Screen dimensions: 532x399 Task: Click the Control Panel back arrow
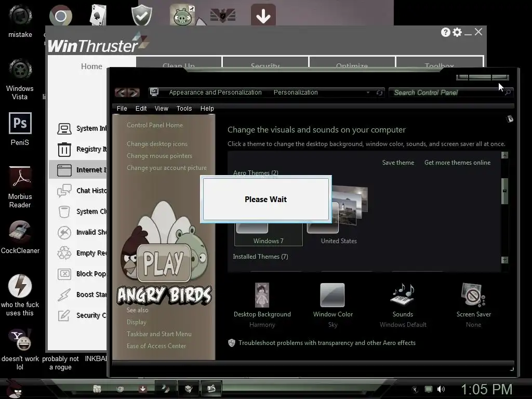(x=121, y=92)
